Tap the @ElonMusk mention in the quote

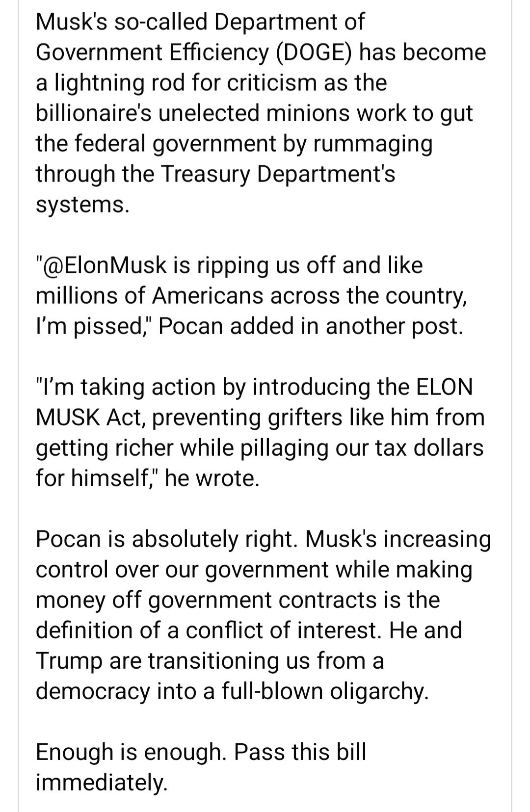tap(106, 265)
